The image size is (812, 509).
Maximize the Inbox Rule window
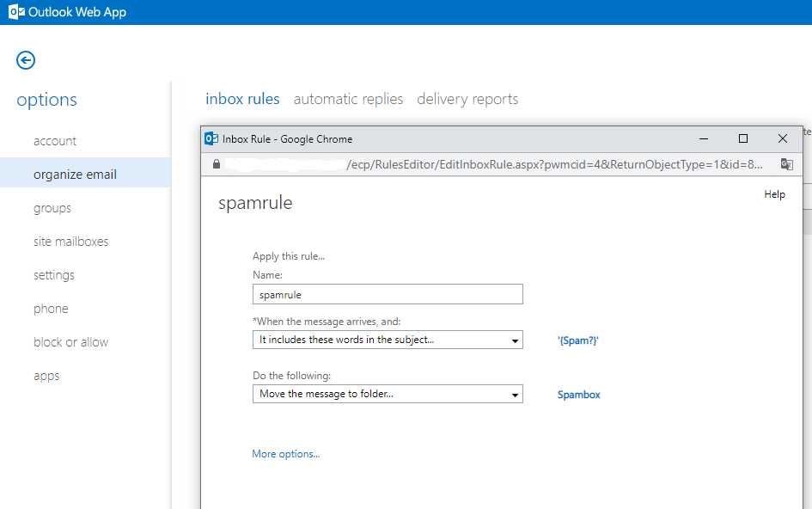click(x=743, y=138)
